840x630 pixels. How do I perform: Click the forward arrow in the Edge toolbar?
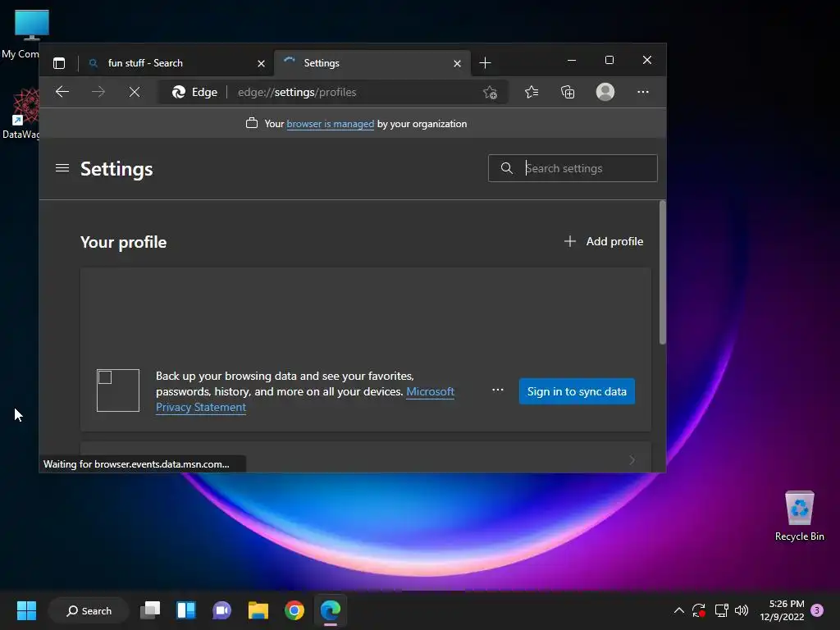[98, 92]
